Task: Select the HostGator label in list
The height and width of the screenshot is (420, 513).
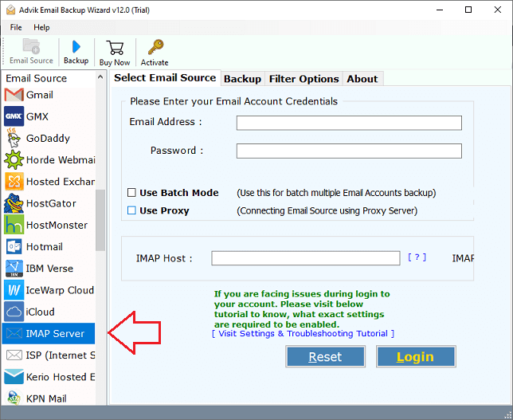Action: coord(51,203)
